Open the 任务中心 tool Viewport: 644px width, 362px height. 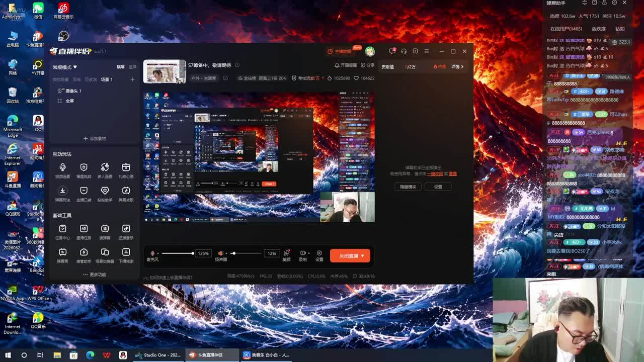(x=62, y=232)
